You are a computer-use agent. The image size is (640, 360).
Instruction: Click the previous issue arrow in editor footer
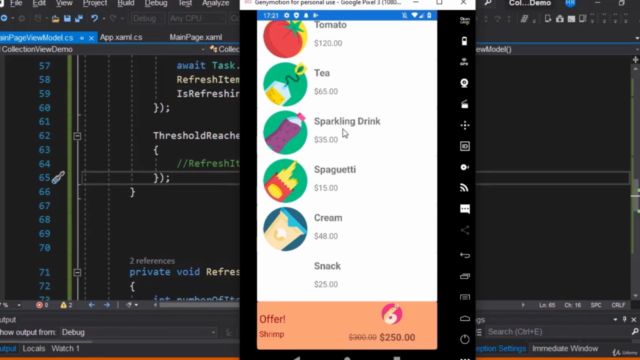(x=91, y=305)
